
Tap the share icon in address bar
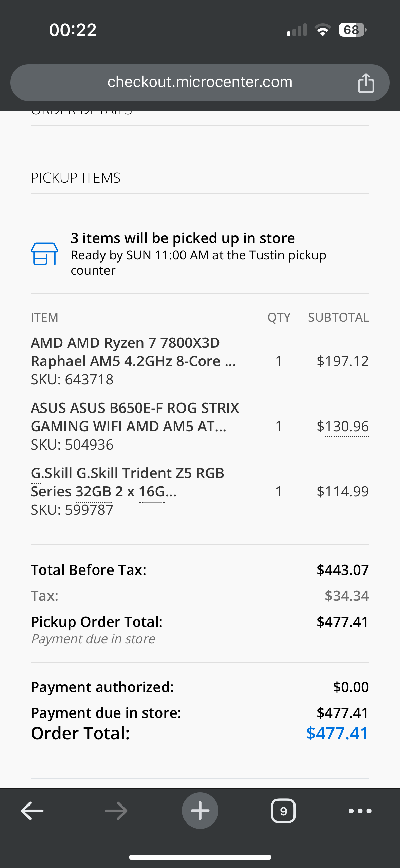tap(366, 83)
